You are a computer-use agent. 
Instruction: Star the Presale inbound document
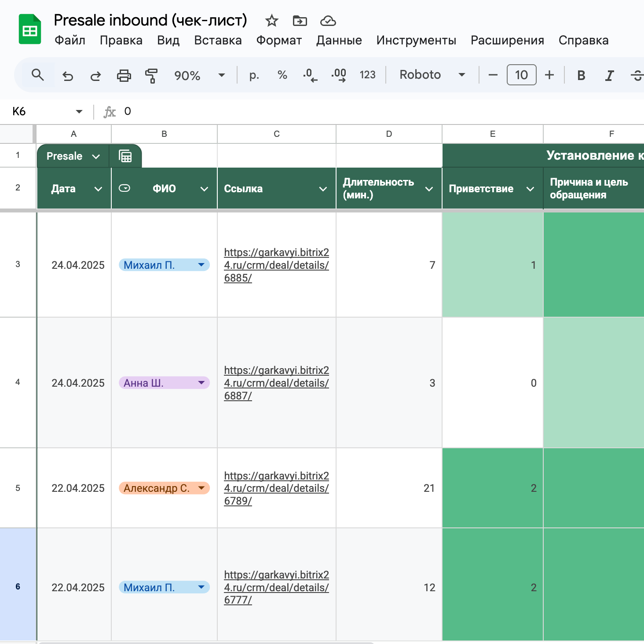tap(272, 21)
